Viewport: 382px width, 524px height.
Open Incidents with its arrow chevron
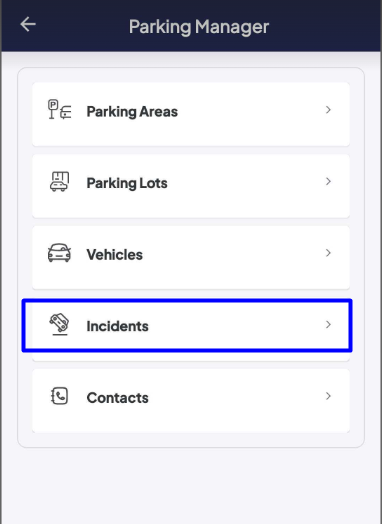pos(328,324)
